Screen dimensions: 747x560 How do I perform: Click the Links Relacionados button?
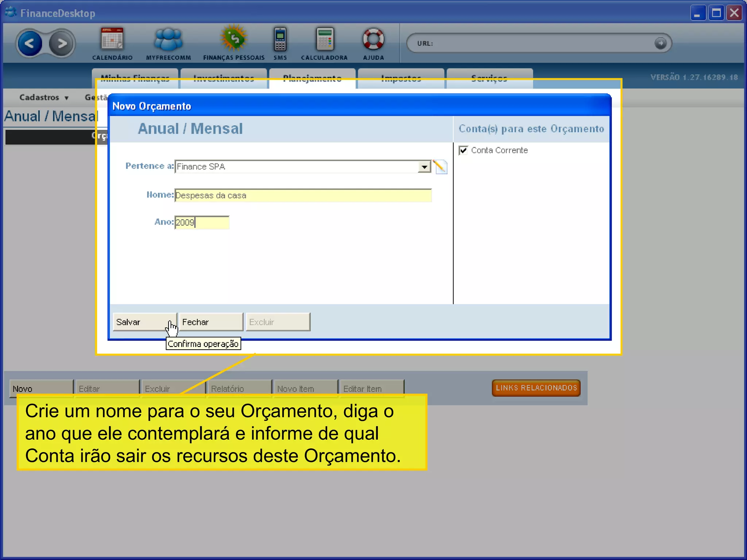click(x=536, y=388)
